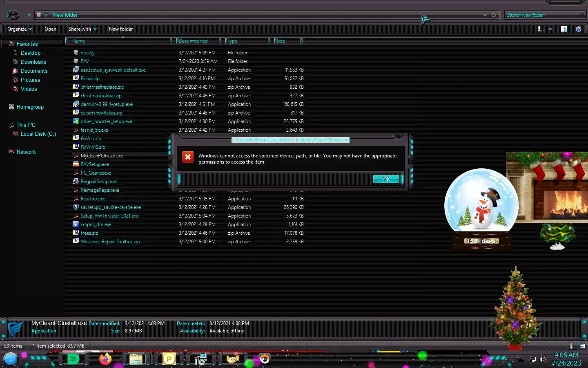Select the trees.zip file icon
Image resolution: width=588 pixels, height=368 pixels.
pyautogui.click(x=76, y=233)
